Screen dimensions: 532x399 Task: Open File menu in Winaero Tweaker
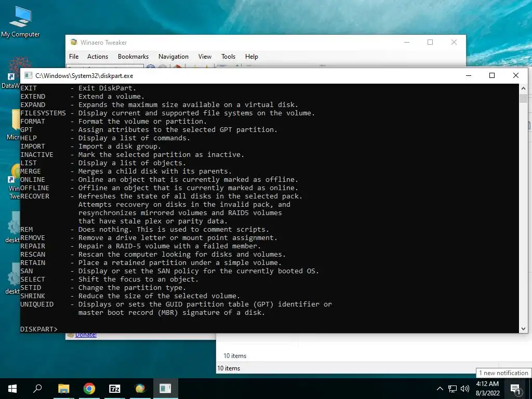[x=74, y=57]
